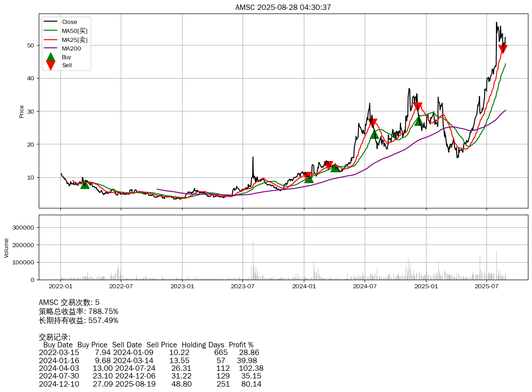
Task: Click the green Buy marker near 2022-03
Action: (85, 184)
